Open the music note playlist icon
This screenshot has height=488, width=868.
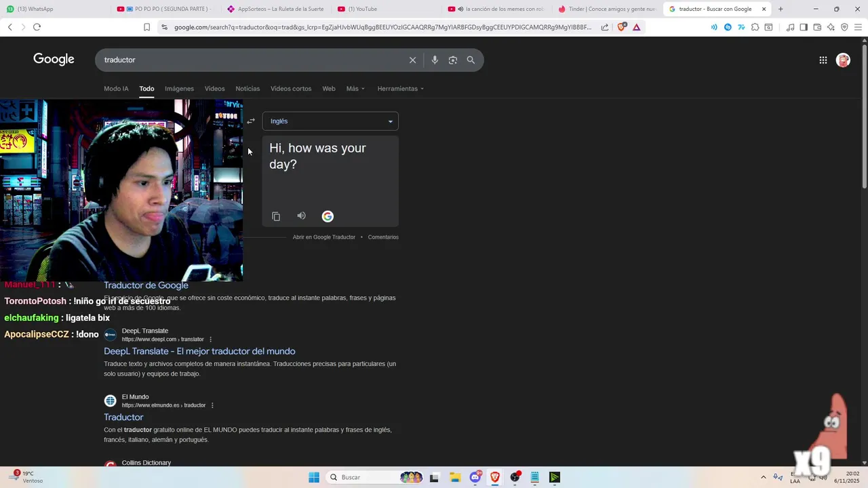coord(790,27)
